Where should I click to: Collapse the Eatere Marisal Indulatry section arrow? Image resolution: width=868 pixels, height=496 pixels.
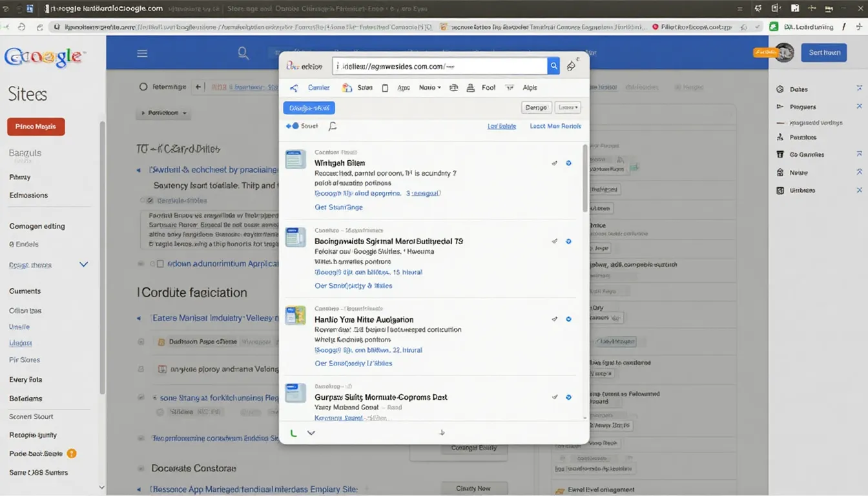138,318
